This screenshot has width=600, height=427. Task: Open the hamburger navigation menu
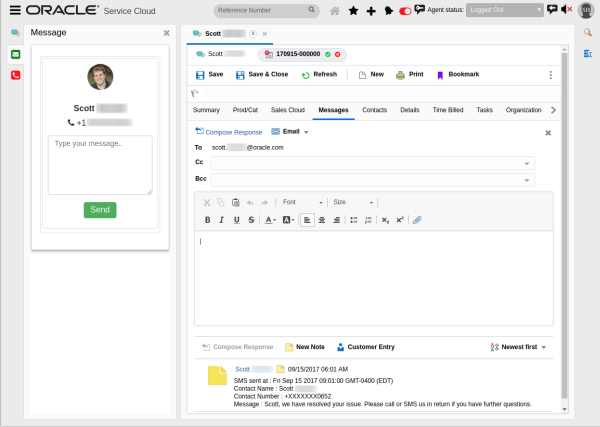[x=14, y=10]
